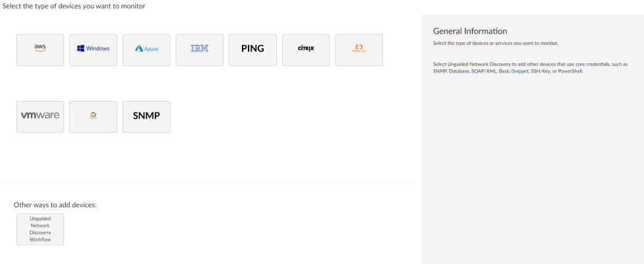The image size is (644, 264).
Task: Click the word 'PowerShell' in info text
Action: (x=570, y=71)
